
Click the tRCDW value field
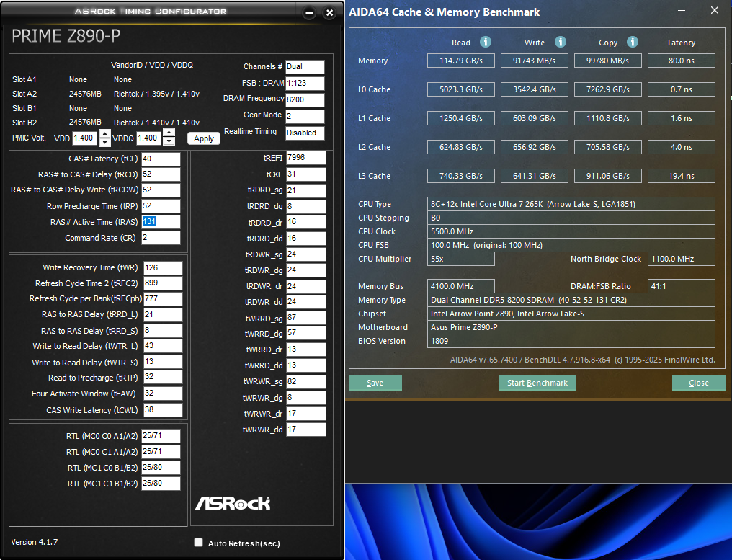[161, 190]
